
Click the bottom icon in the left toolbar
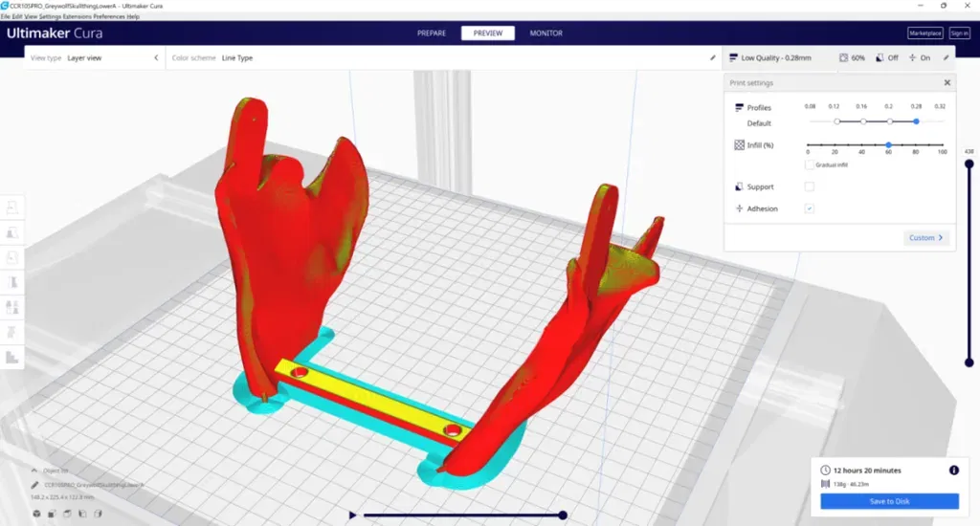point(11,358)
